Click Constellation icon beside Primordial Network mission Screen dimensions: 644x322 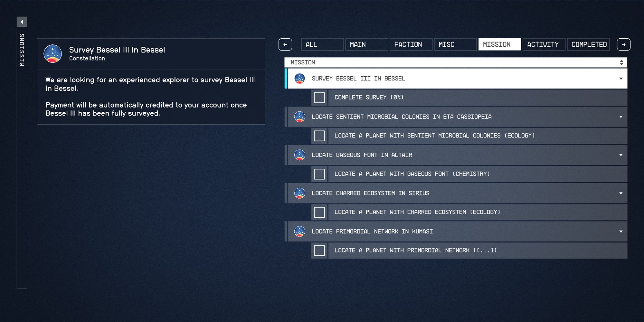(300, 232)
